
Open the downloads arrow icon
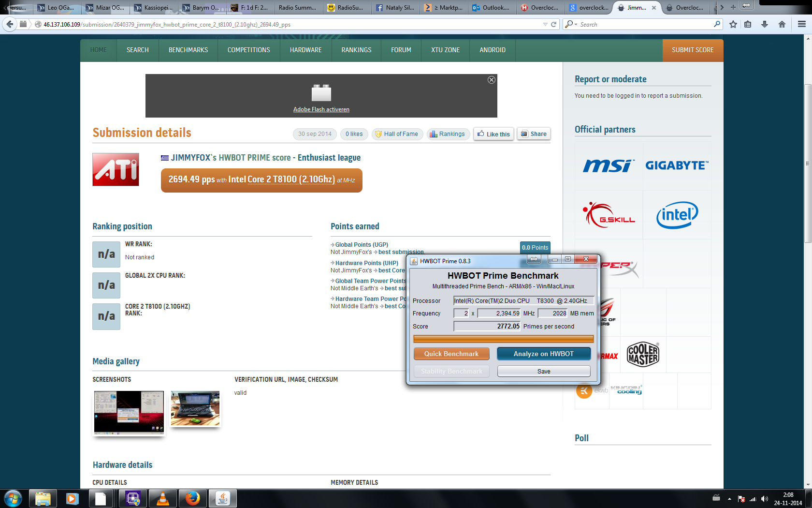tap(765, 24)
